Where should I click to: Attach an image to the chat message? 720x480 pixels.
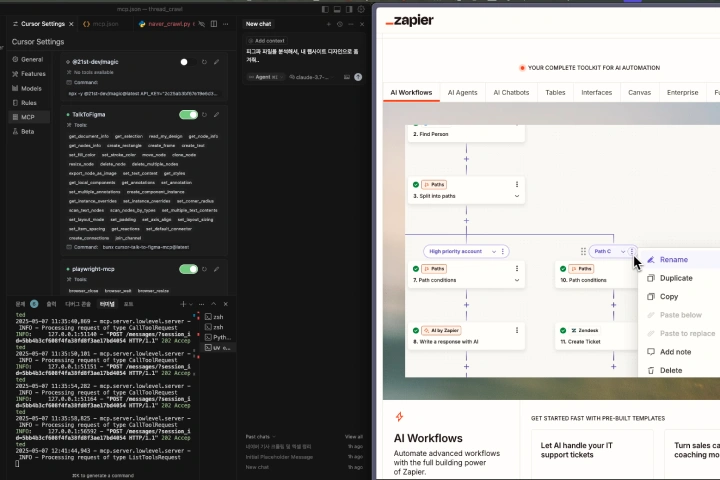tap(347, 77)
